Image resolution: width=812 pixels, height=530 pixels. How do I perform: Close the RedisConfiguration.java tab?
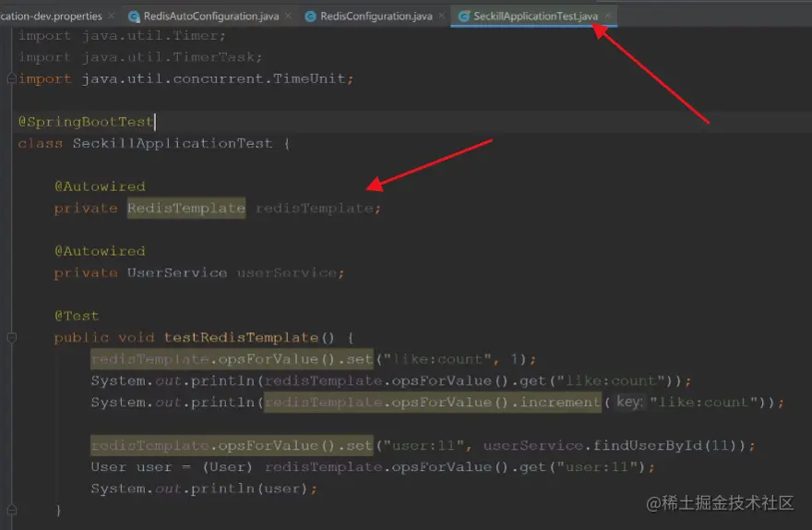click(442, 16)
